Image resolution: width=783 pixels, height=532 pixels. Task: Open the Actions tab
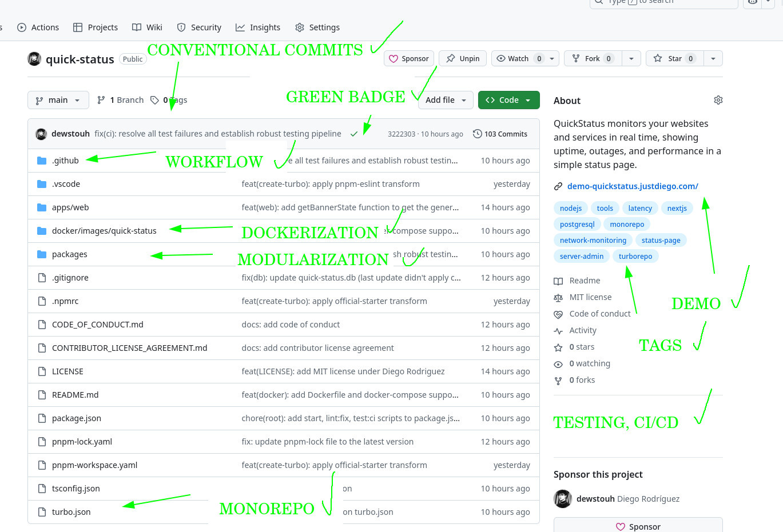pyautogui.click(x=38, y=27)
